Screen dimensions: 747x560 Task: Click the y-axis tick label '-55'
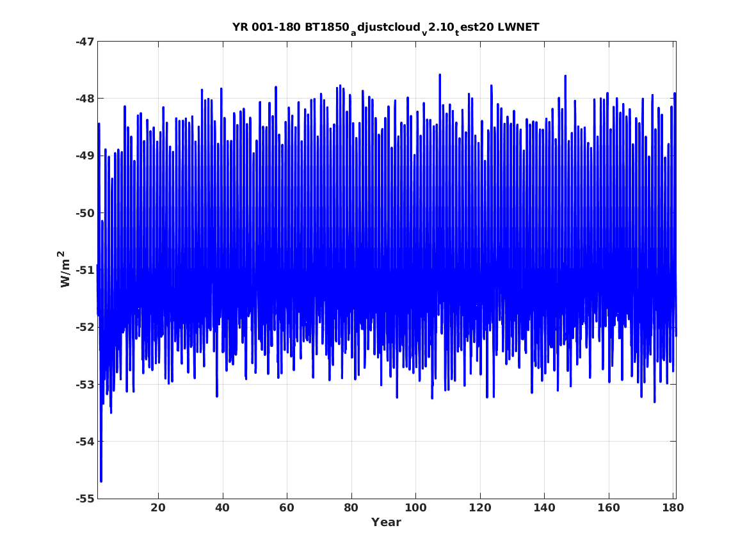point(84,499)
